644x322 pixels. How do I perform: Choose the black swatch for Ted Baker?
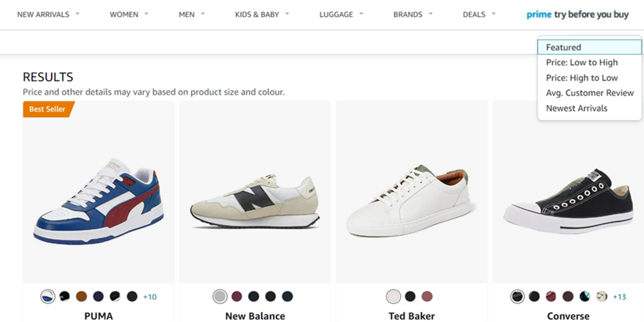pos(411,296)
